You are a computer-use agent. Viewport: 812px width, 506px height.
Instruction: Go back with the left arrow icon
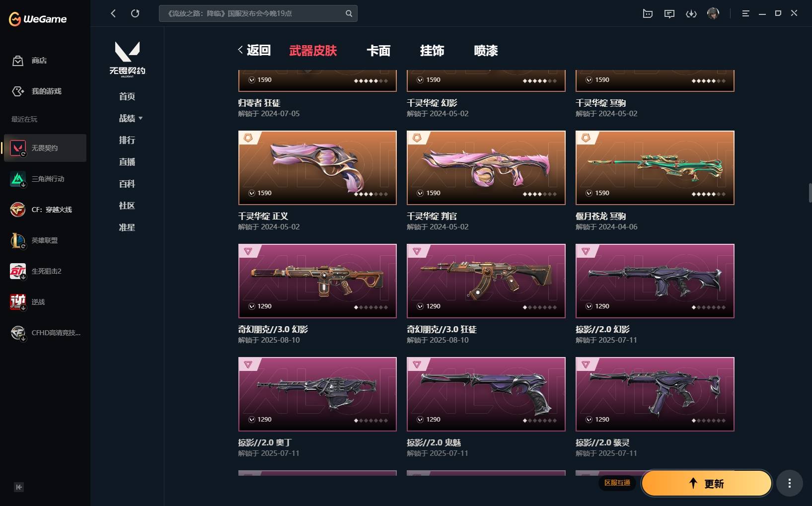point(113,13)
